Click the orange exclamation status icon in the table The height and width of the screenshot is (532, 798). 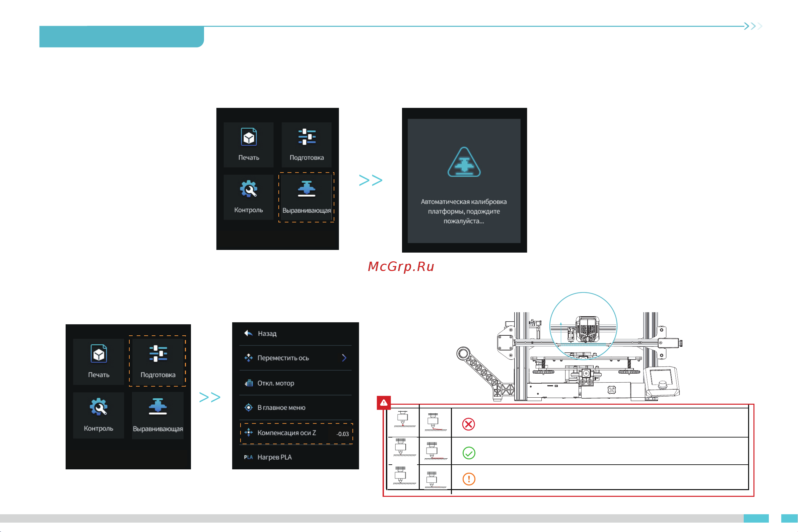click(x=469, y=479)
